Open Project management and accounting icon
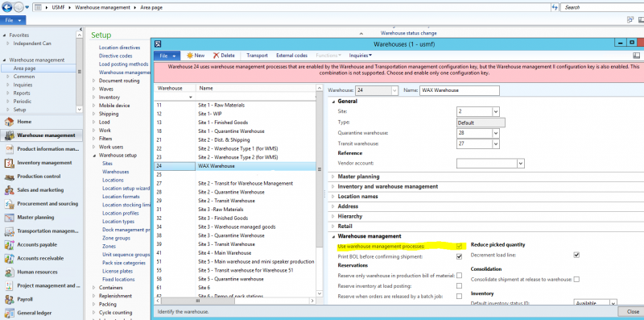This screenshot has height=320, width=644. coord(9,285)
